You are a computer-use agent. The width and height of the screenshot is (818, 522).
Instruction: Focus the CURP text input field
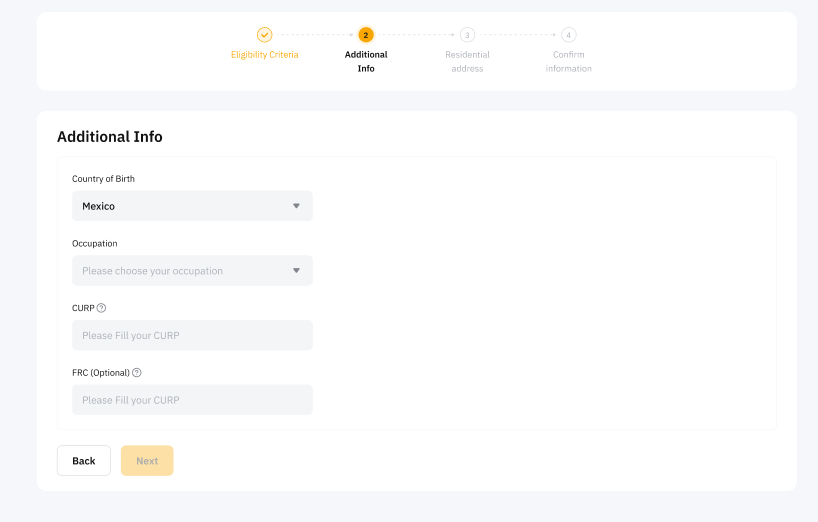pyautogui.click(x=192, y=335)
